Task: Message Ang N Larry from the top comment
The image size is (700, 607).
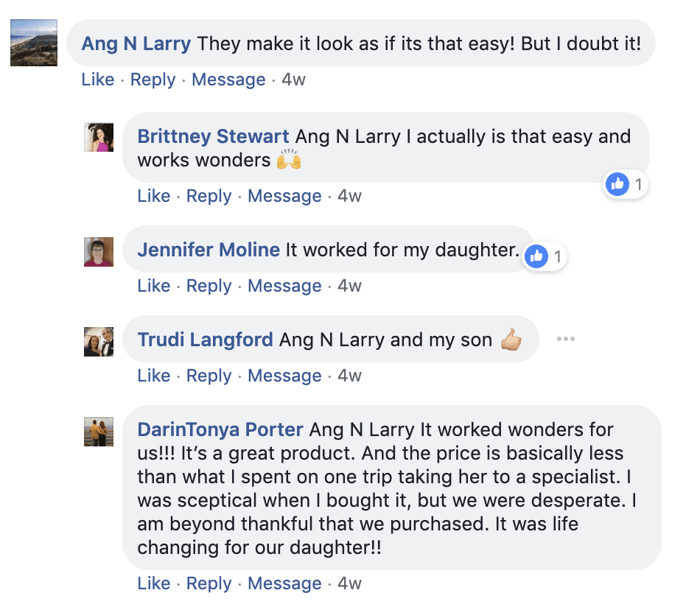Action: 228,80
